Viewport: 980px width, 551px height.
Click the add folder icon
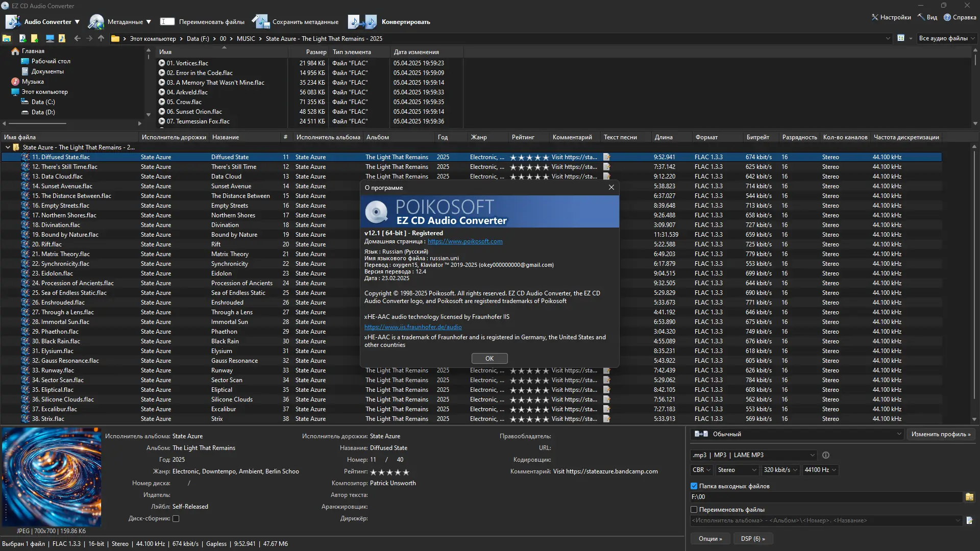pyautogui.click(x=34, y=38)
